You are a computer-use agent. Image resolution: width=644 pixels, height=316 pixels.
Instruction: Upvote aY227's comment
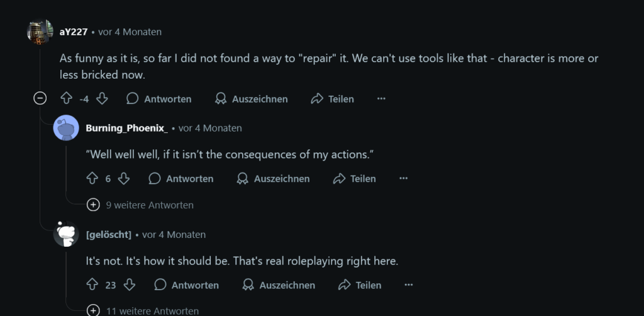pyautogui.click(x=66, y=99)
